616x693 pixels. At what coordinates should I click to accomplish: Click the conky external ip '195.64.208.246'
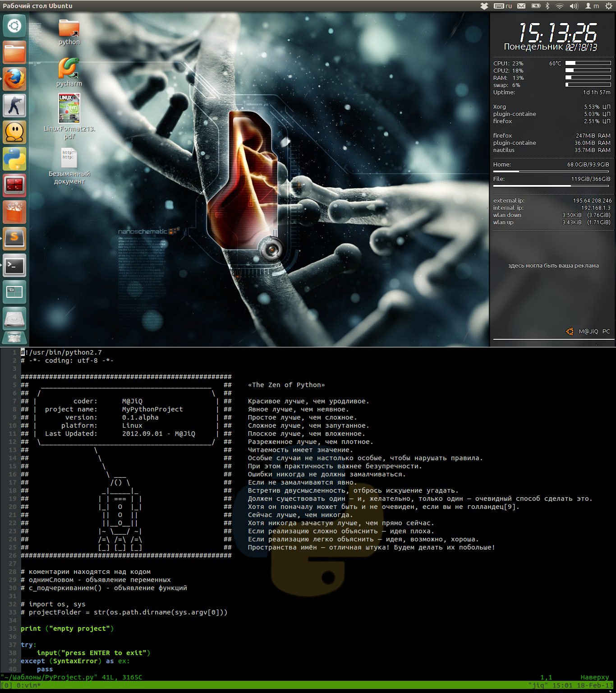[593, 201]
